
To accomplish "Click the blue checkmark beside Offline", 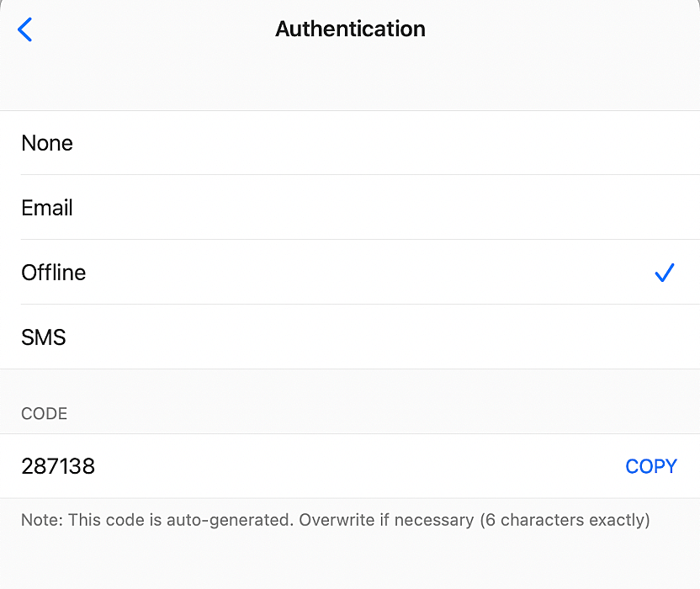I will pyautogui.click(x=664, y=273).
